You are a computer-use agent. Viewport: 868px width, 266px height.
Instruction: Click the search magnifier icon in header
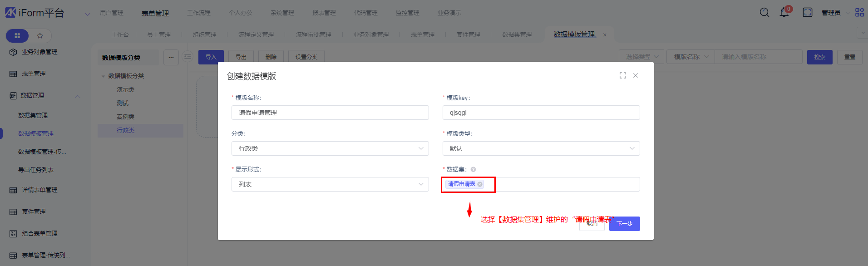click(764, 12)
